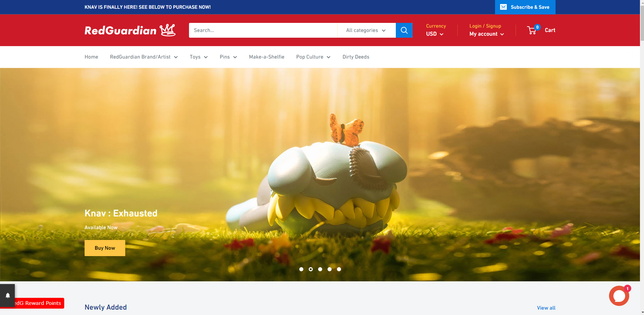
Task: Click the Currency label
Action: 436,26
